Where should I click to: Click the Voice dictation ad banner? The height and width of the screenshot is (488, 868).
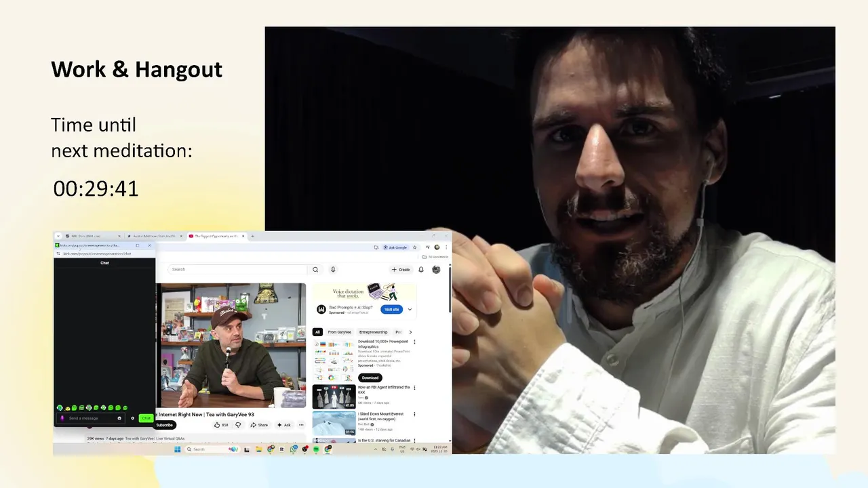point(365,291)
